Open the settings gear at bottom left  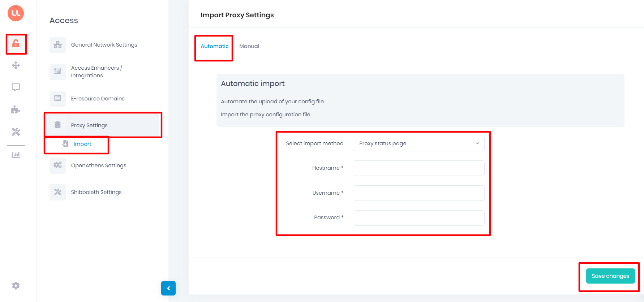[16, 285]
